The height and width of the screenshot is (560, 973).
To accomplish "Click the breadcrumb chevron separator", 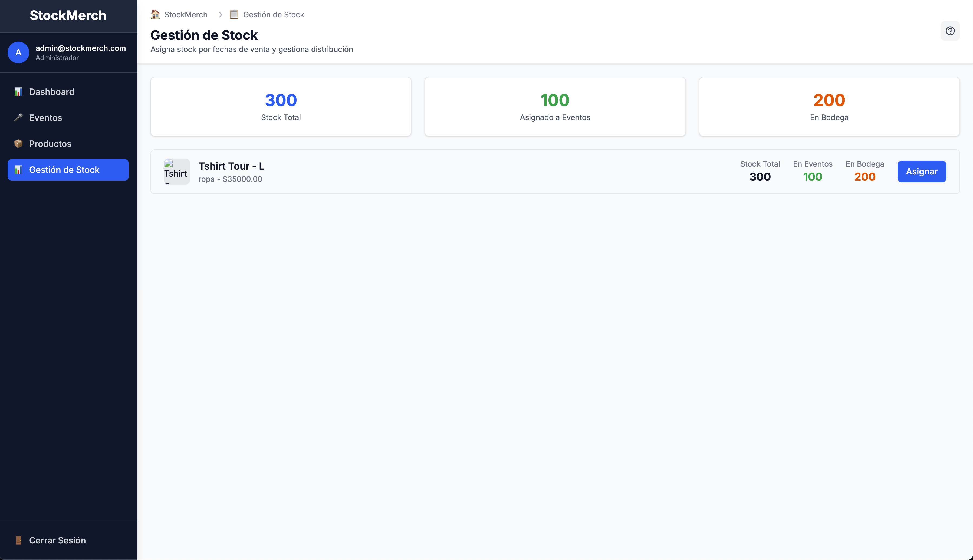I will pyautogui.click(x=220, y=15).
